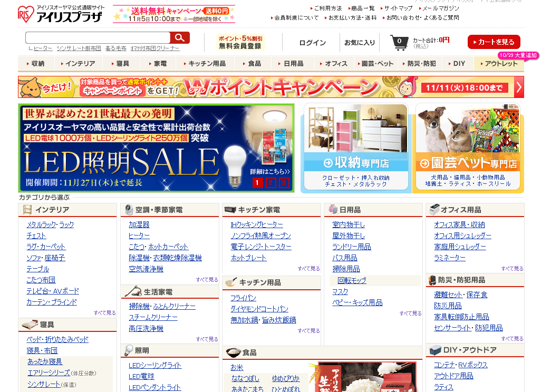This screenshot has height=392, width=551.
Task: Open the メタルラック・ラック category link
Action: point(50,225)
